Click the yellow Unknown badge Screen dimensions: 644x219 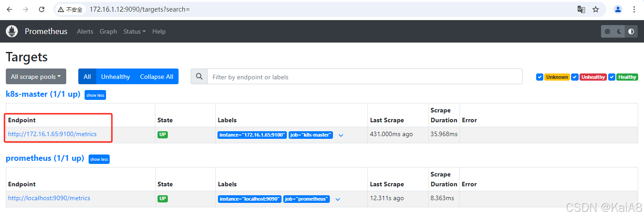[557, 77]
